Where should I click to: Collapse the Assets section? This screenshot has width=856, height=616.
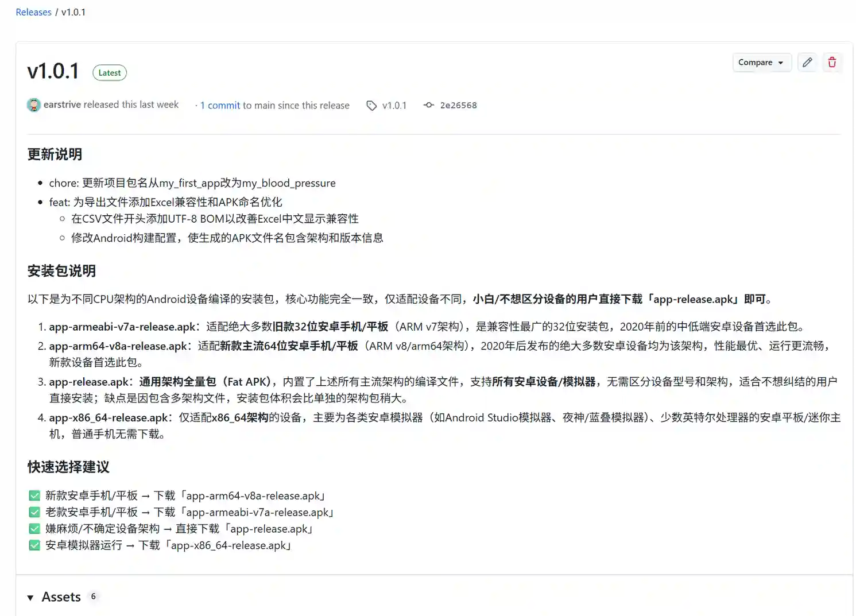click(x=30, y=597)
